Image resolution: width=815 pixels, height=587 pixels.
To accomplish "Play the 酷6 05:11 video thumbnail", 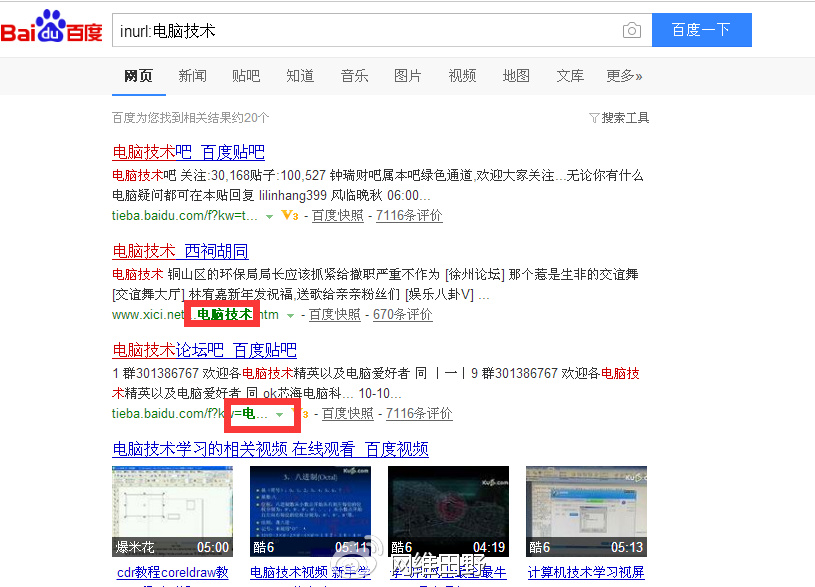I will 310,512.
